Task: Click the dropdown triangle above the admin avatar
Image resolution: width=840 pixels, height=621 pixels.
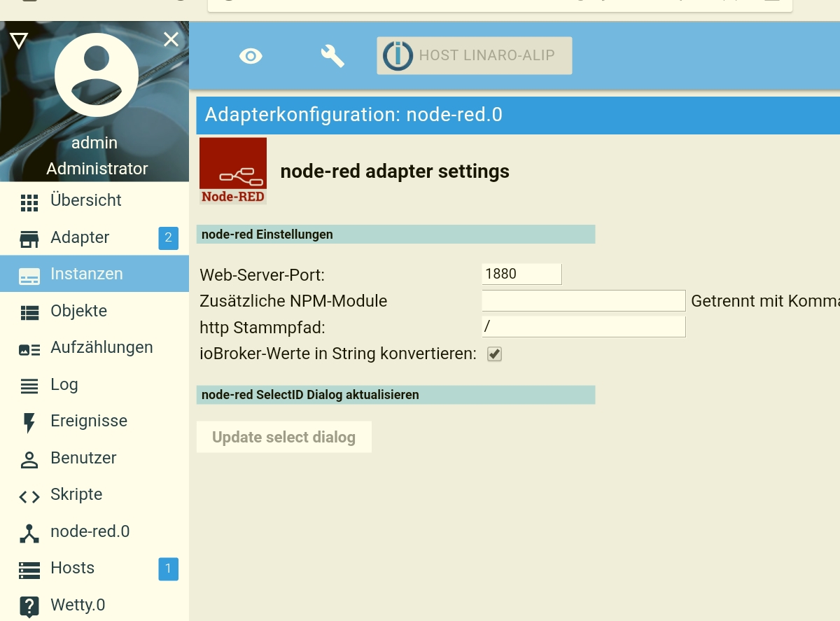Action: pos(19,41)
